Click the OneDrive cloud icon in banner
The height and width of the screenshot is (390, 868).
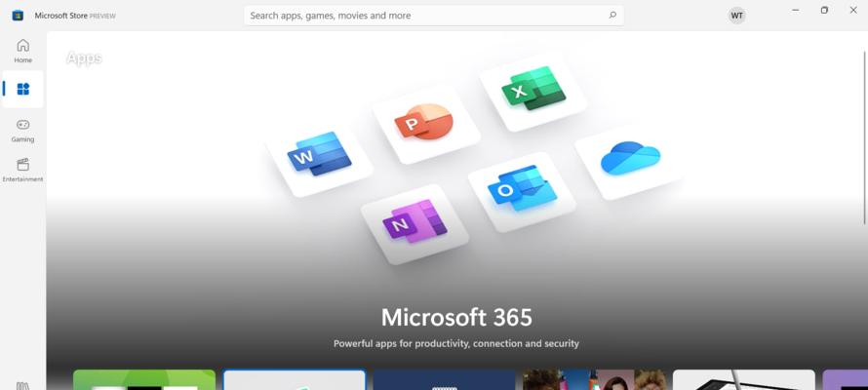(630, 158)
